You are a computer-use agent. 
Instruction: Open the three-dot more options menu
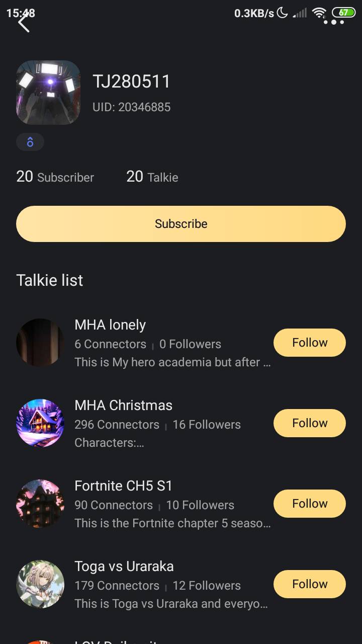(x=334, y=22)
